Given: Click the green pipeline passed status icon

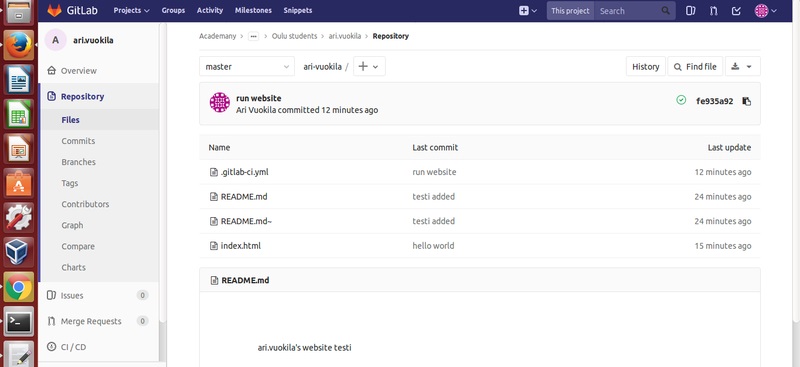Looking at the screenshot, I should pos(681,100).
